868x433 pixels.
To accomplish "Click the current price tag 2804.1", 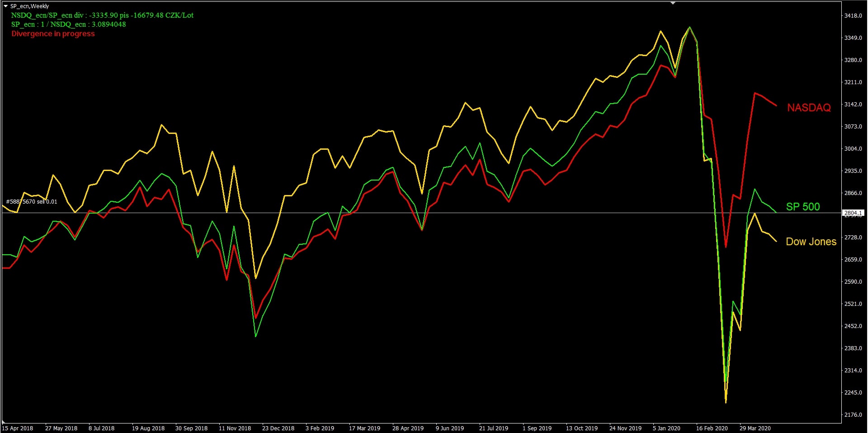I will (x=853, y=213).
